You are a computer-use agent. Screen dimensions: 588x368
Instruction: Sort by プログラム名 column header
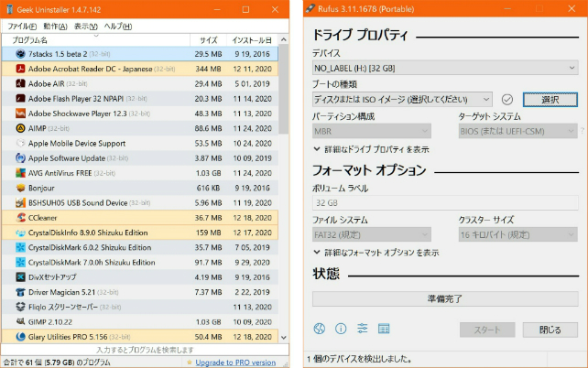tap(96, 40)
